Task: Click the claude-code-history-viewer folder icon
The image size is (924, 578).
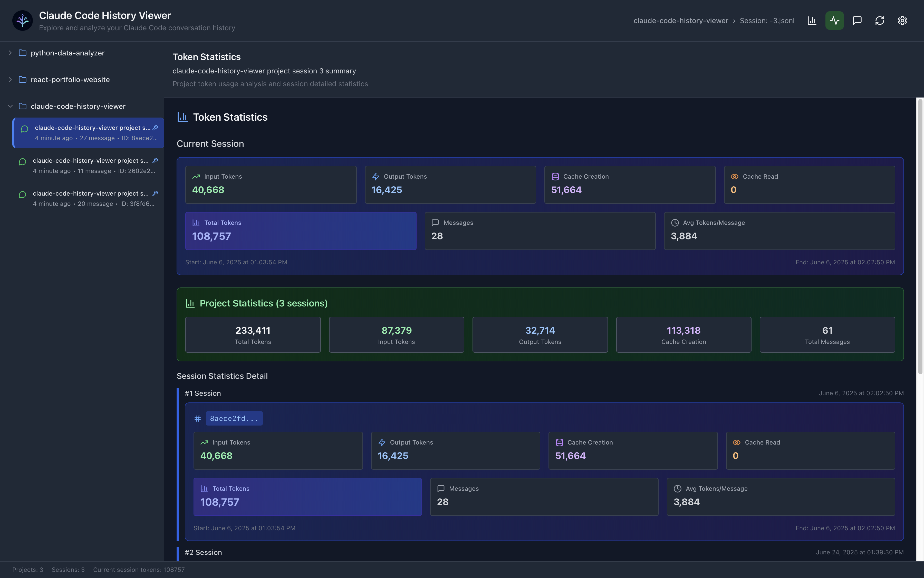Action: [x=23, y=106]
